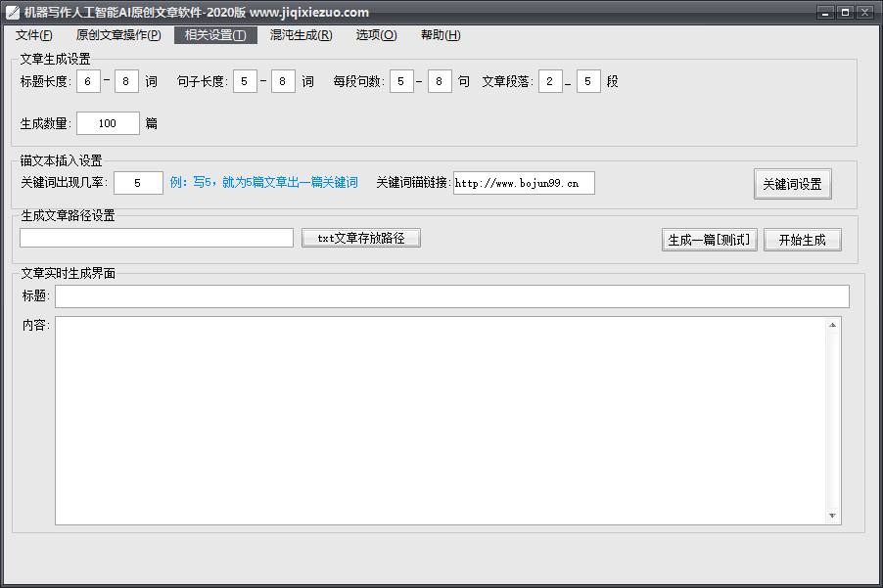
Task: Click the 关键词锚链接 URL field
Action: [x=524, y=183]
